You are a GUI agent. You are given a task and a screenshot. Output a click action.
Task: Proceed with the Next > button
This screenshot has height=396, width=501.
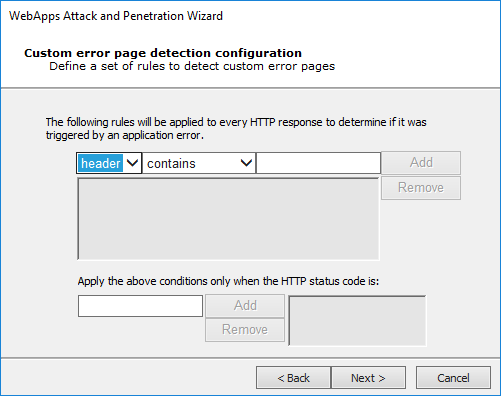368,378
